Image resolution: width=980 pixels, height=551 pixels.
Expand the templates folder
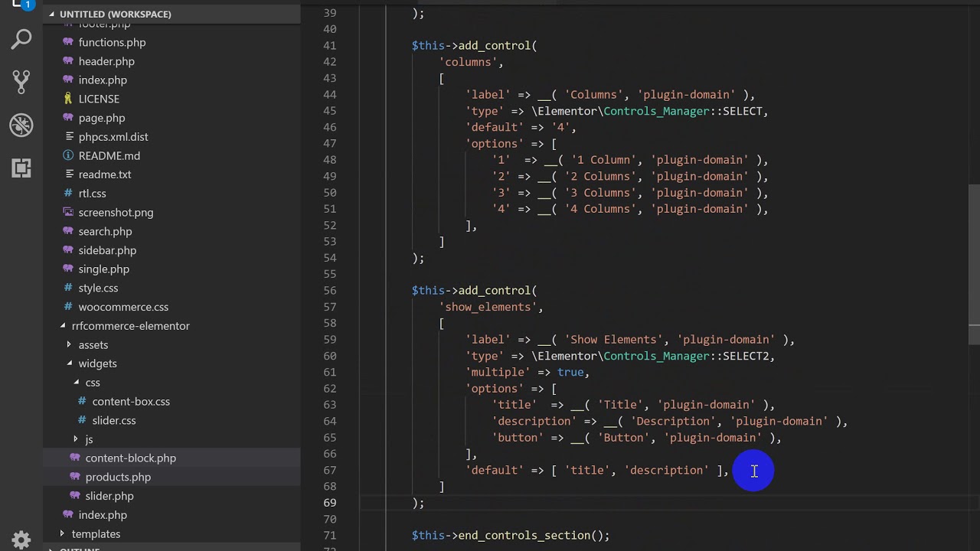coord(62,534)
